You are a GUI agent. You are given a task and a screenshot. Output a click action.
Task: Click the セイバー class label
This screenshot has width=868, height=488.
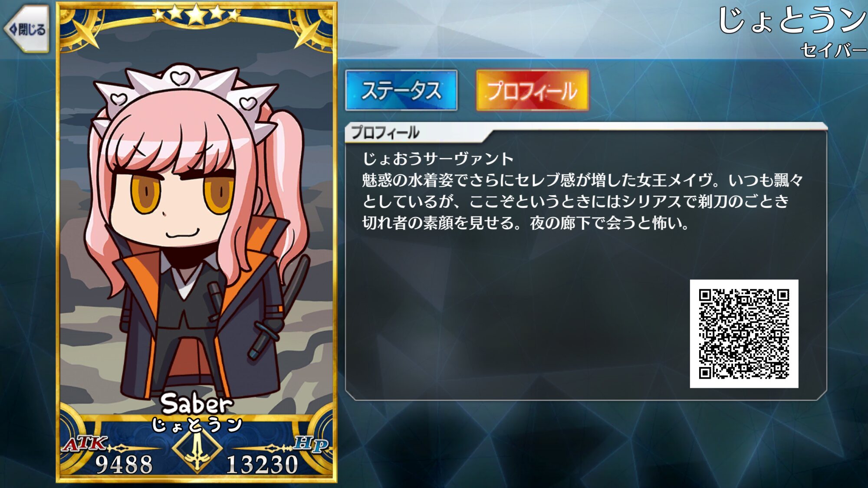[833, 50]
